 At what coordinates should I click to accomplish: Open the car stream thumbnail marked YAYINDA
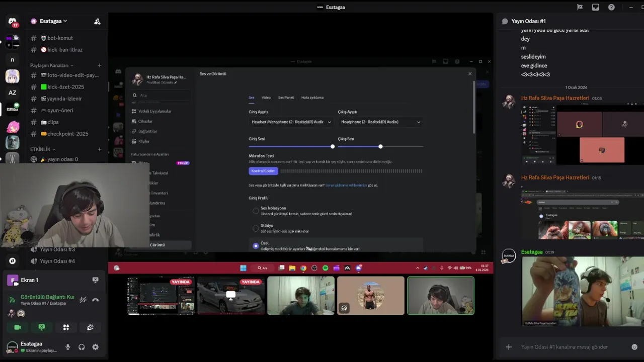(231, 296)
